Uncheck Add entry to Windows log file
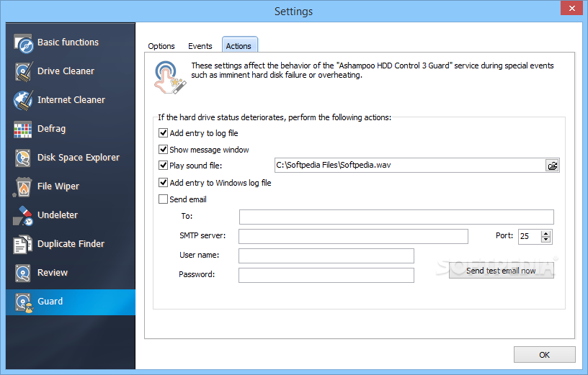Viewport: 588px width, 375px height. [x=163, y=182]
